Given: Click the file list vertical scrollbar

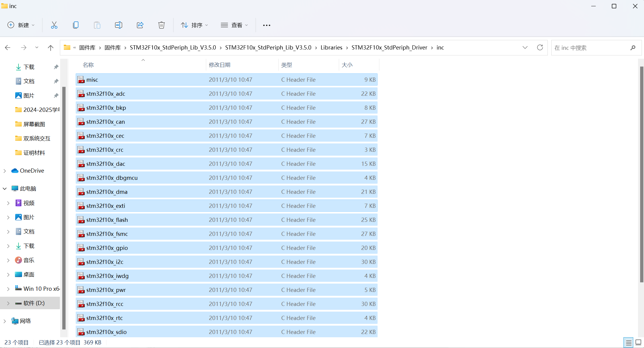Looking at the screenshot, I should 642,174.
